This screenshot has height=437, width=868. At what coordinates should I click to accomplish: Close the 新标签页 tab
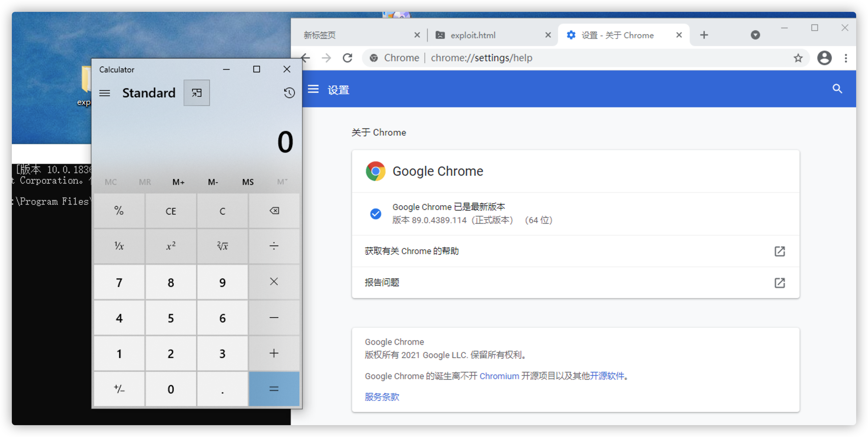(x=417, y=35)
